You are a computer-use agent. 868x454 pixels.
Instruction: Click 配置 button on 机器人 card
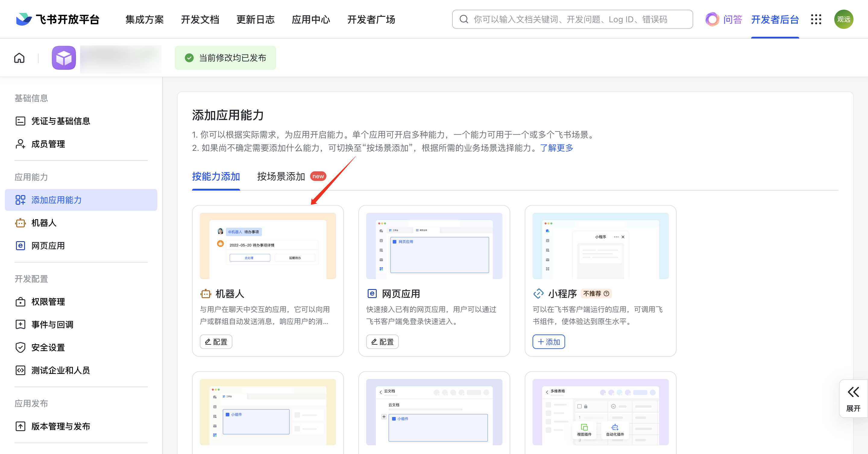[216, 342]
